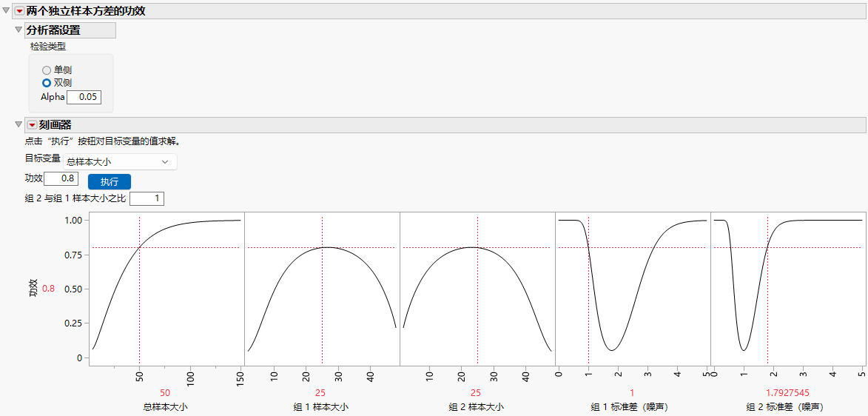Click the red 0.8 power value on axis
Image resolution: width=868 pixels, height=416 pixels.
click(49, 289)
